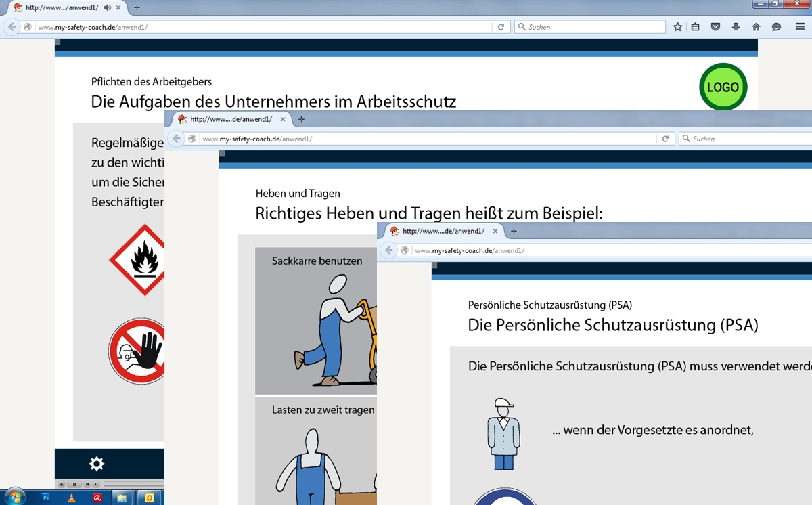This screenshot has width=812, height=505.
Task: Click the worker with cap illustration
Action: click(x=503, y=434)
